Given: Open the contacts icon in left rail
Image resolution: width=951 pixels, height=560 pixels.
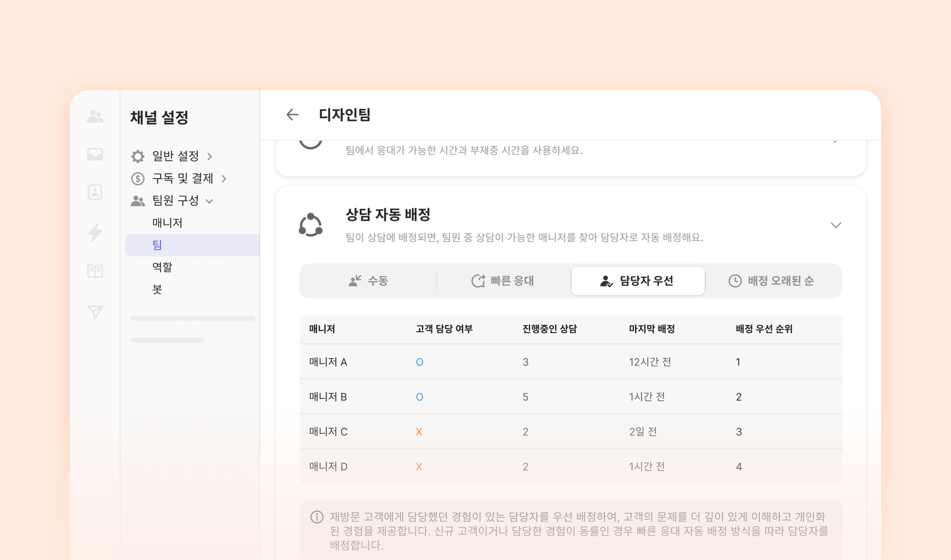Looking at the screenshot, I should tap(95, 193).
